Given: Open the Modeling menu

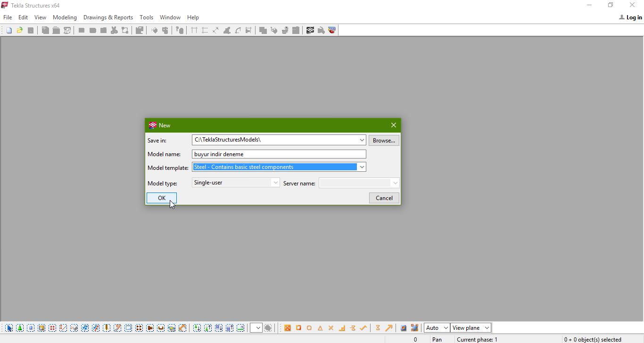Looking at the screenshot, I should click(x=65, y=17).
